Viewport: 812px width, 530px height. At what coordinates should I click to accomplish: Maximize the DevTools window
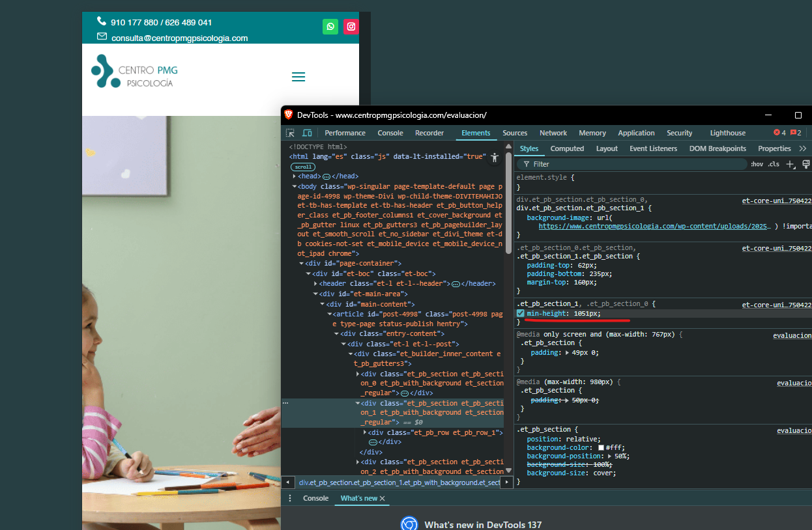798,115
